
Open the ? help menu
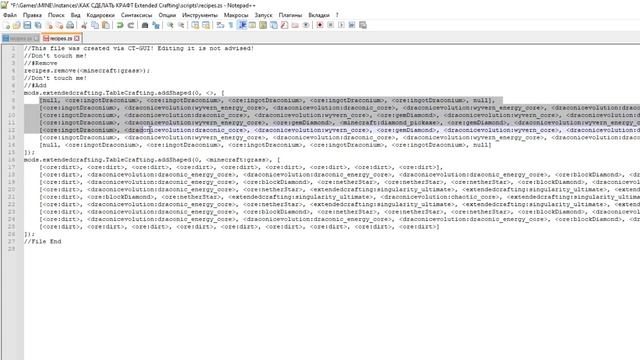337,15
